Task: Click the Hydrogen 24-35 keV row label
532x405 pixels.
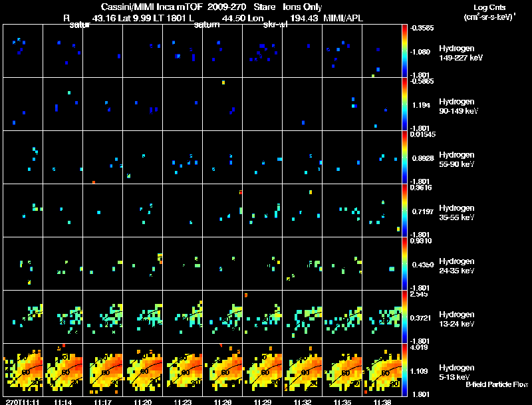Action: coord(457,266)
